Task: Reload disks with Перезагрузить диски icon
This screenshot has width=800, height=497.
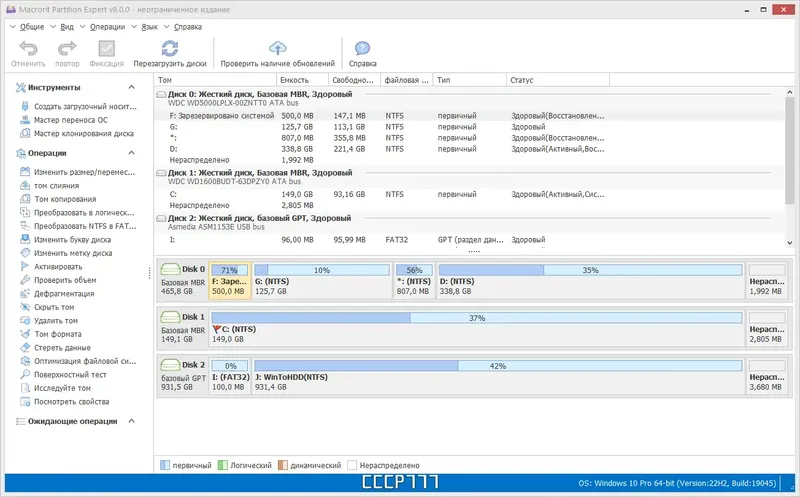Action: [170, 49]
